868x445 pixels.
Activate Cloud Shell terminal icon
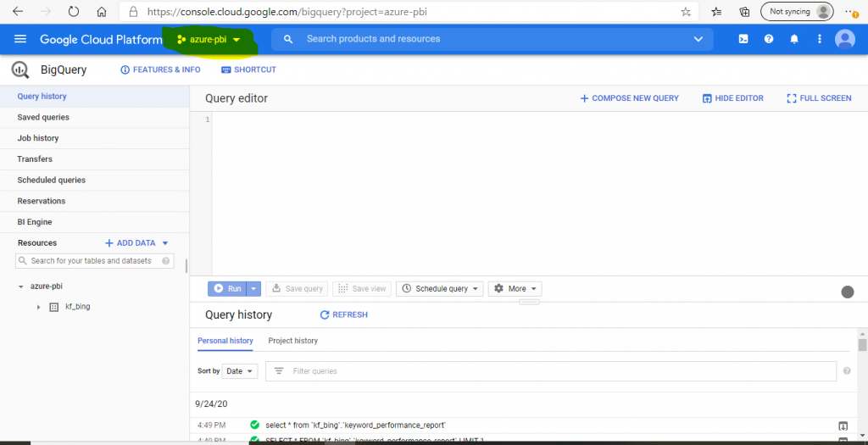[x=744, y=39]
